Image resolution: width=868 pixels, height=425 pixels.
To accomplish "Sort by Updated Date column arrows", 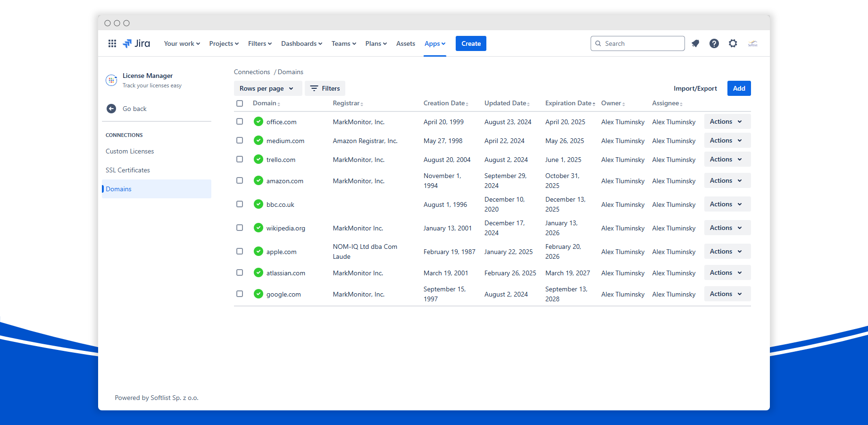I will click(528, 104).
